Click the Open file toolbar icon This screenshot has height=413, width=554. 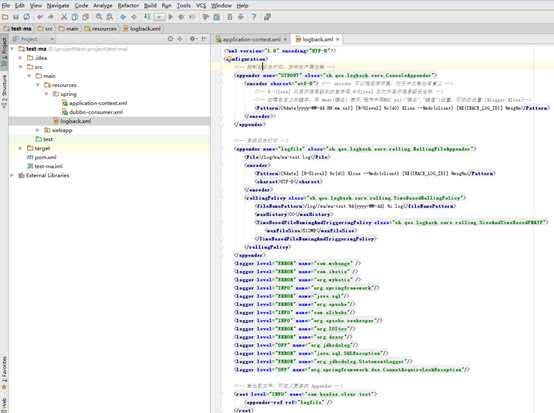click(x=5, y=17)
